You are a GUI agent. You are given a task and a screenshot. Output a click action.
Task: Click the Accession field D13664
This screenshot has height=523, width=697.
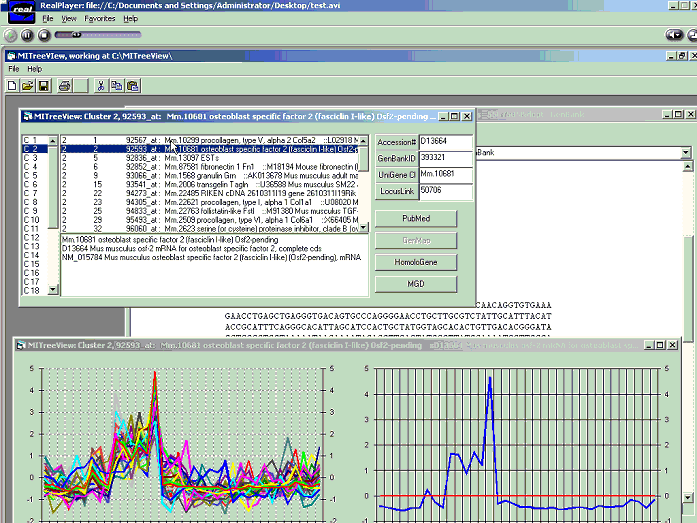(446, 142)
